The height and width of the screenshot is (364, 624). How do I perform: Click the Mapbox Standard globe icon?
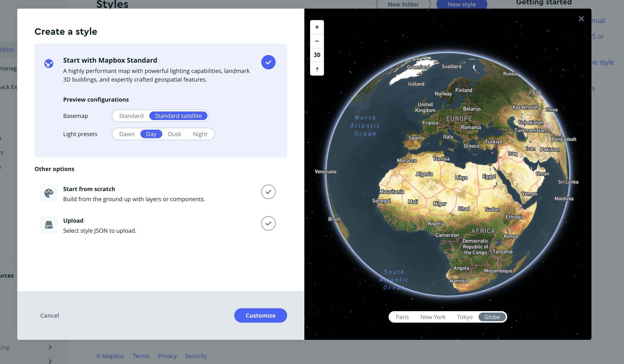pyautogui.click(x=49, y=64)
